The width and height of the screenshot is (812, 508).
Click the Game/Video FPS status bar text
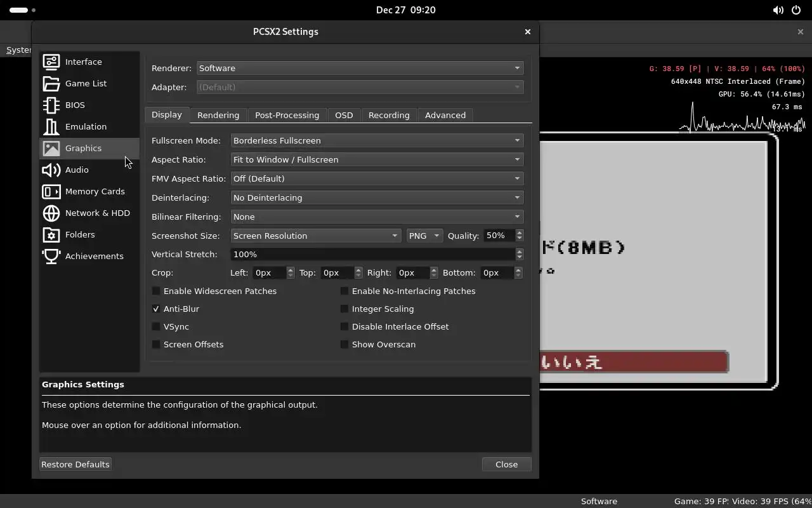tap(743, 501)
